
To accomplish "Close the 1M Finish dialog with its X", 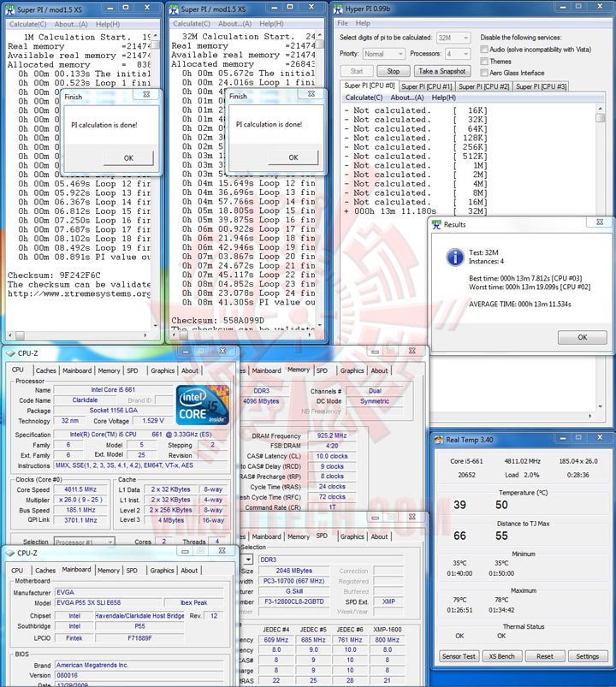I will (x=146, y=94).
